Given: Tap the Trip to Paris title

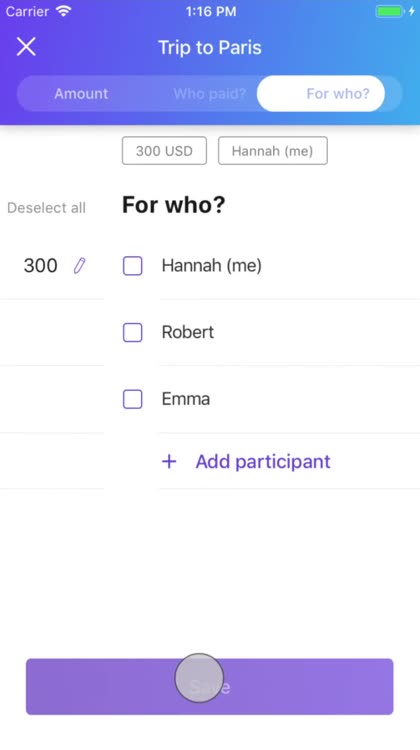Looking at the screenshot, I should 210,47.
